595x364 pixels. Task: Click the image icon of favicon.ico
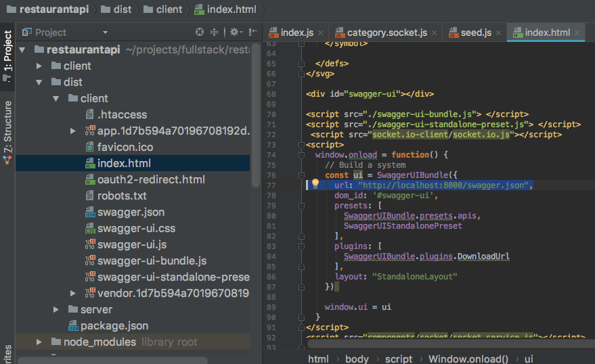coord(90,147)
